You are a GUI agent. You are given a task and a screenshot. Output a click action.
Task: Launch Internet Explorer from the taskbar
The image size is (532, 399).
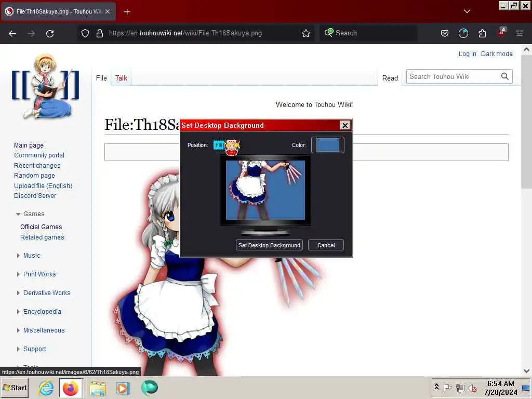click(x=46, y=388)
